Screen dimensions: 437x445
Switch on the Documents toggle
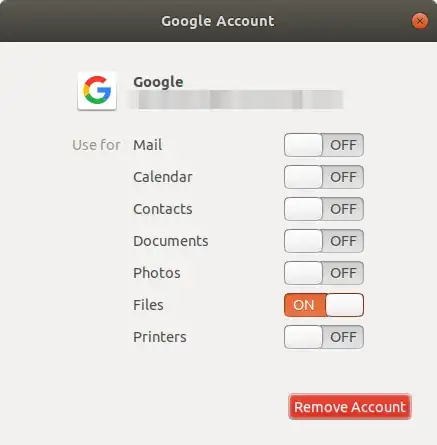point(324,241)
